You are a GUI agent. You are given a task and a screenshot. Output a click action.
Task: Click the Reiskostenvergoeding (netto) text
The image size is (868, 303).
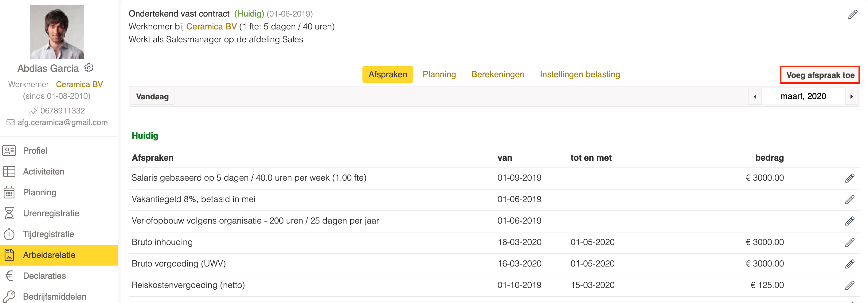(188, 285)
